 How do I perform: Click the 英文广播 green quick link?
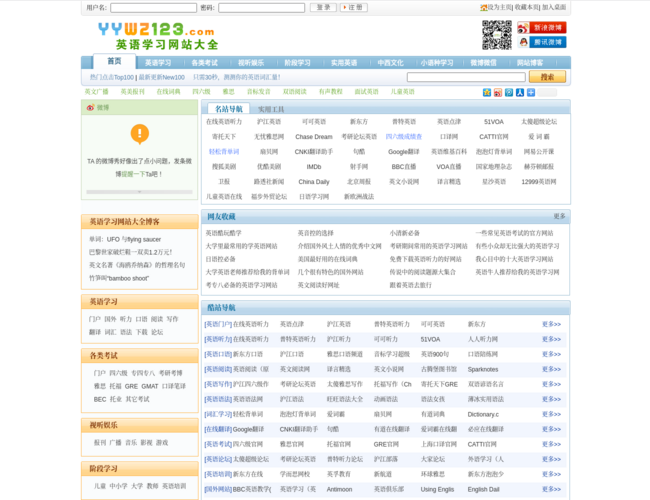[x=97, y=92]
